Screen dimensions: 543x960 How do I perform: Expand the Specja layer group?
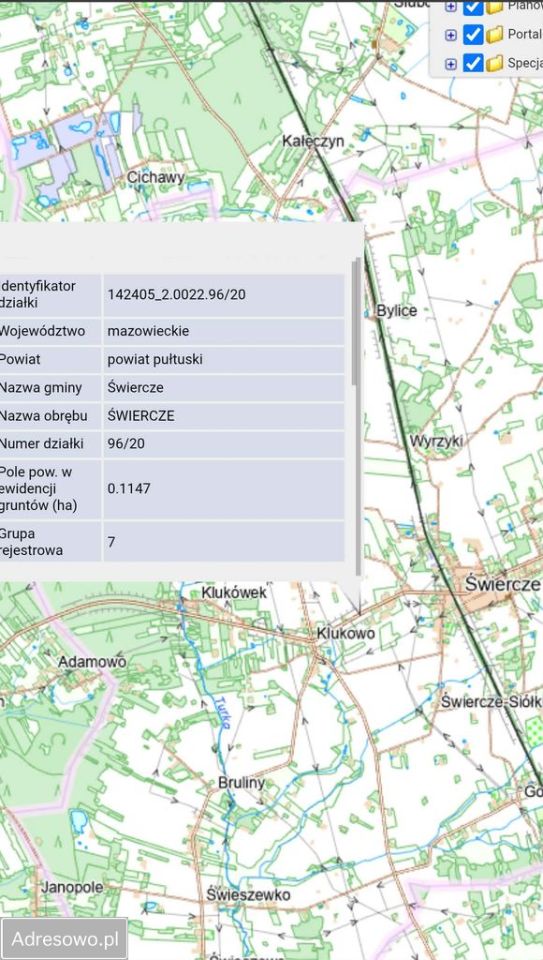tap(451, 64)
